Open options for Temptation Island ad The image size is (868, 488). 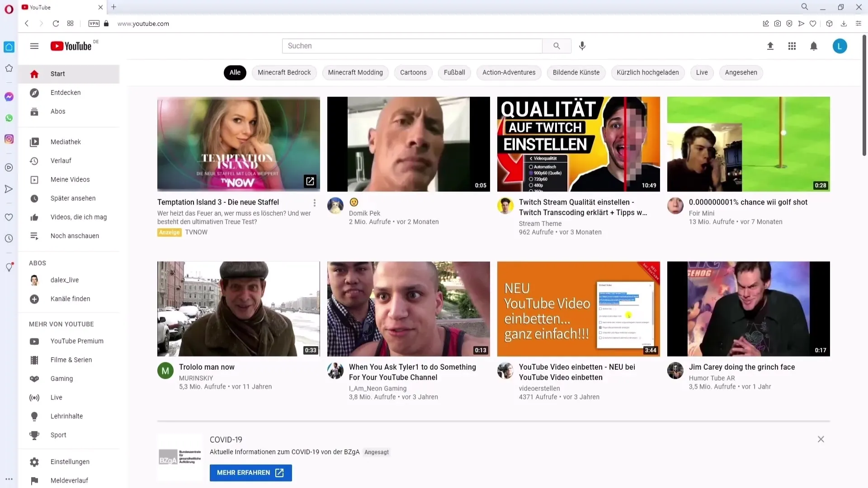tap(315, 203)
